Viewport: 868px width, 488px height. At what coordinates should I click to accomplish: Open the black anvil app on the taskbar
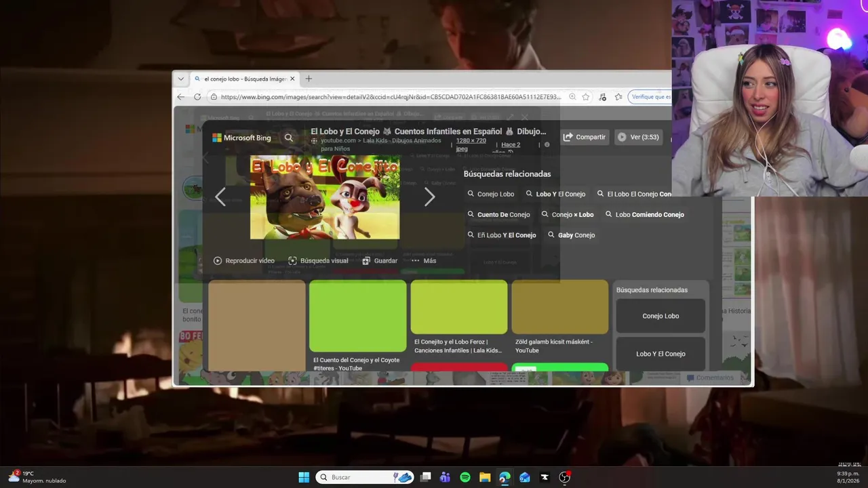coord(545,477)
